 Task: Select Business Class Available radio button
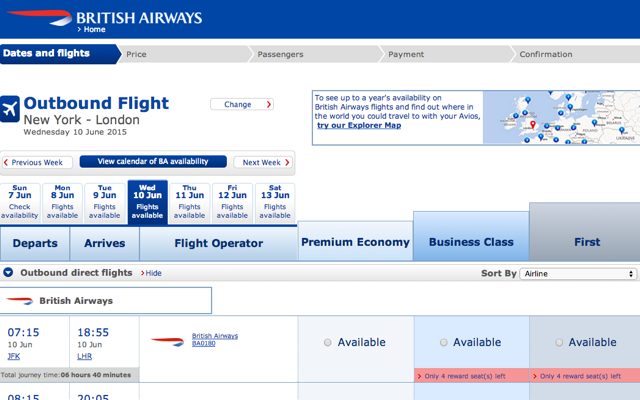443,342
